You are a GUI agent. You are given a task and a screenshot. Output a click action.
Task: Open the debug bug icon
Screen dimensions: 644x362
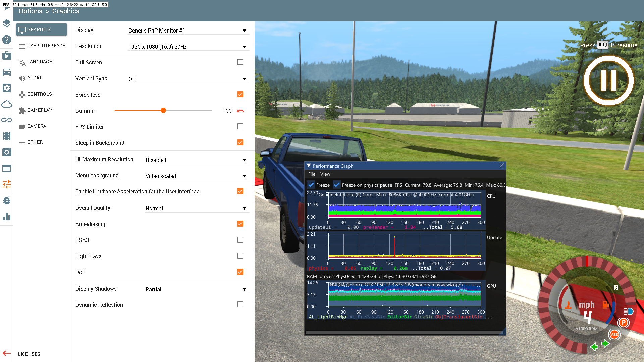[x=7, y=200]
